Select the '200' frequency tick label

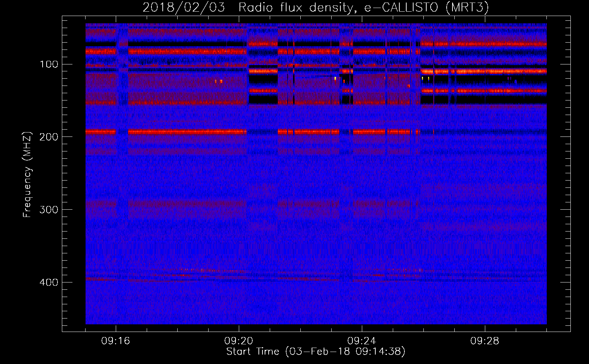[49, 137]
